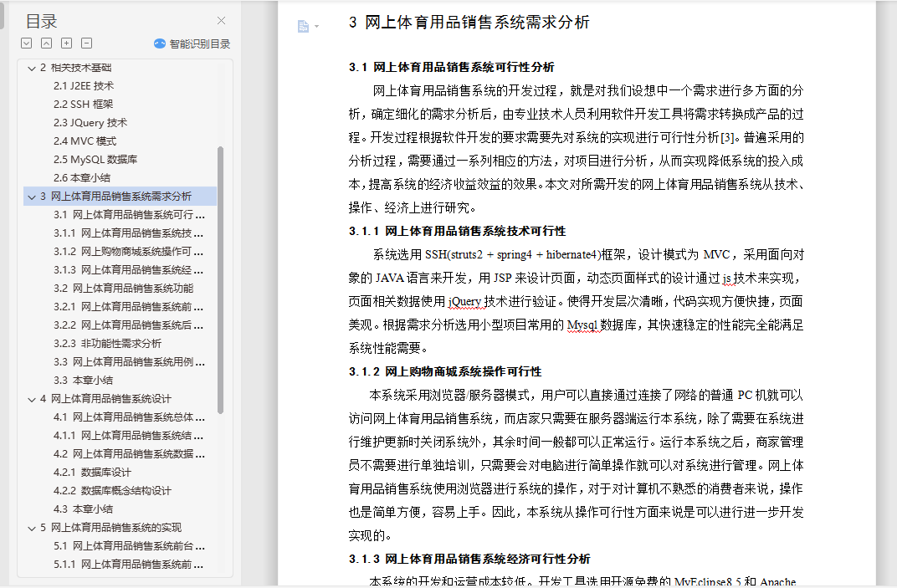Viewport: 897px width, 588px height.
Task: Click the text SSH(struts2 + spring4 + hibernate4)
Action: tap(513, 254)
